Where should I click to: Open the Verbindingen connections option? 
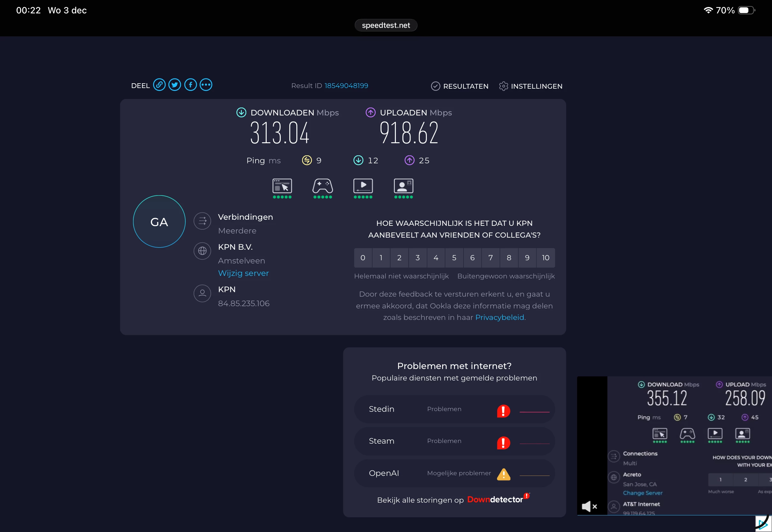click(x=245, y=217)
